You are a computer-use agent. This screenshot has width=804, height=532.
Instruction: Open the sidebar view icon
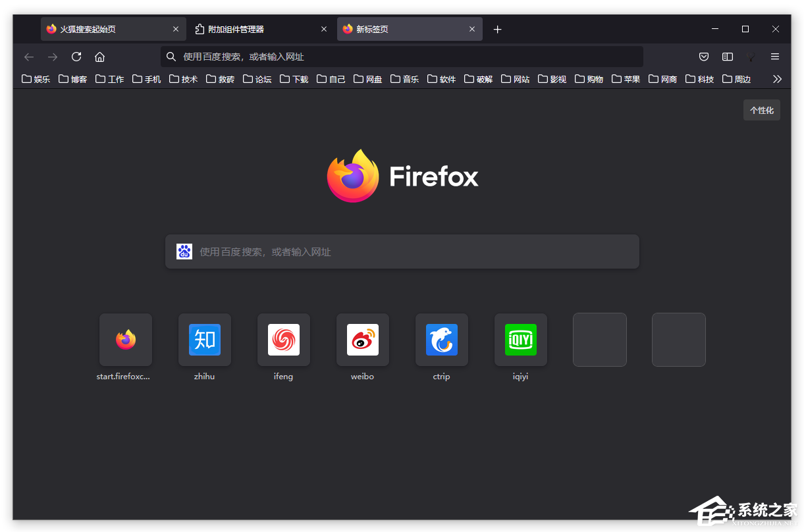tap(727, 57)
